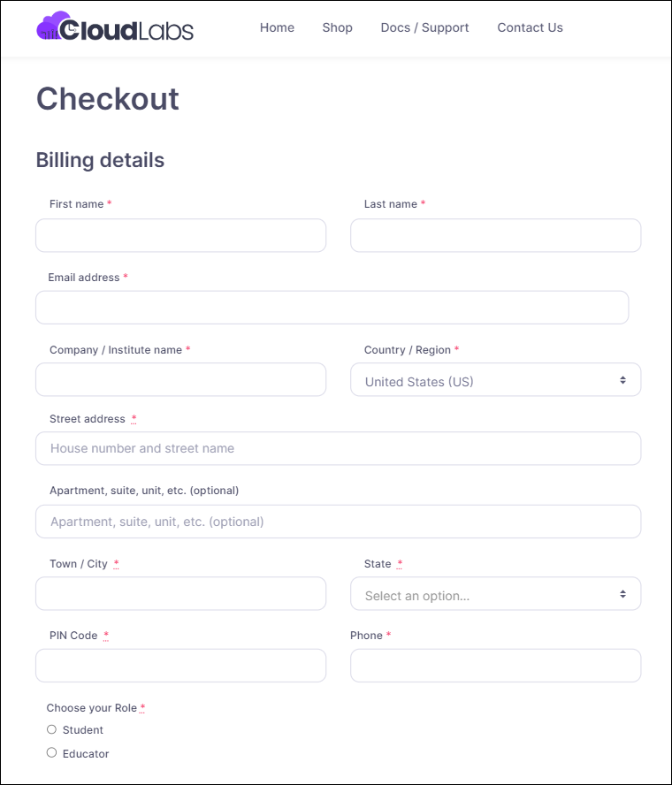
Task: Click the Street address input
Action: (x=338, y=448)
